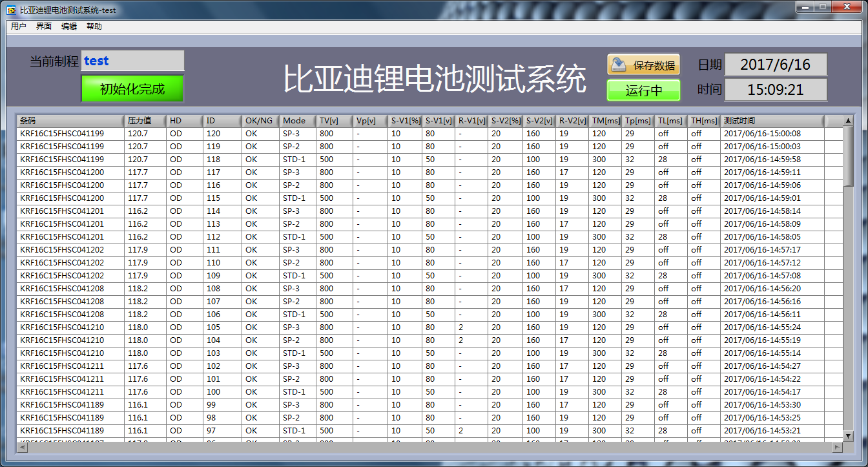Click the 条码 column header
This screenshot has height=467, width=868.
70,121
